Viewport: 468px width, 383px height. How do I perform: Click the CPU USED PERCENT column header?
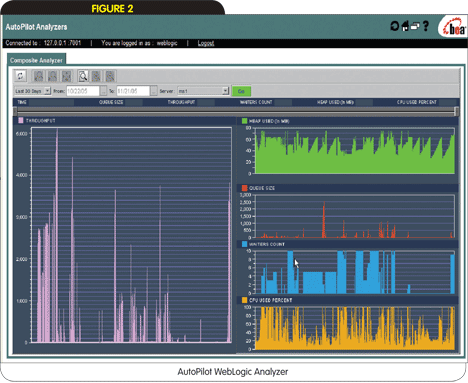tap(417, 102)
